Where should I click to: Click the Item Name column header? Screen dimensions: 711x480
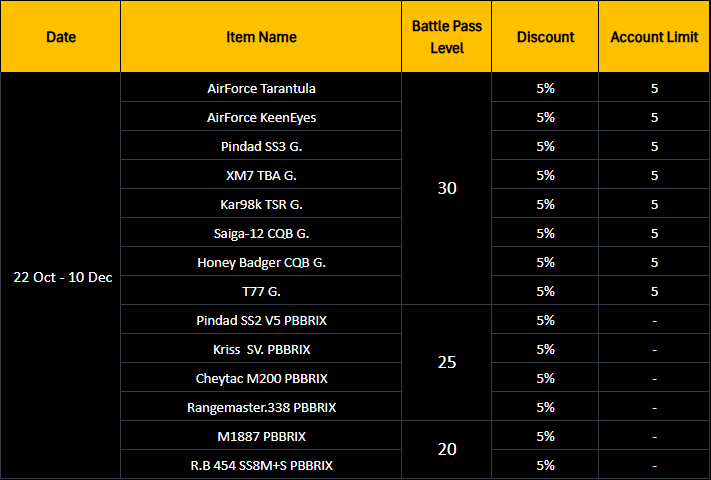(261, 37)
